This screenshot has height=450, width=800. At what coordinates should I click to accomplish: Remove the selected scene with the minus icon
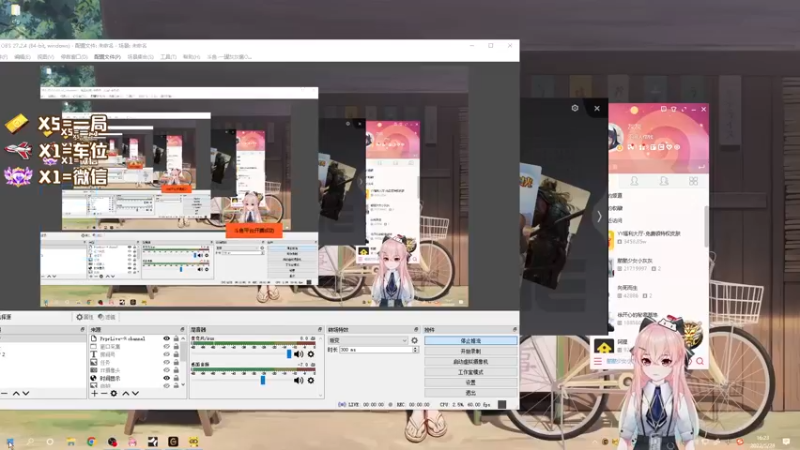(4, 393)
